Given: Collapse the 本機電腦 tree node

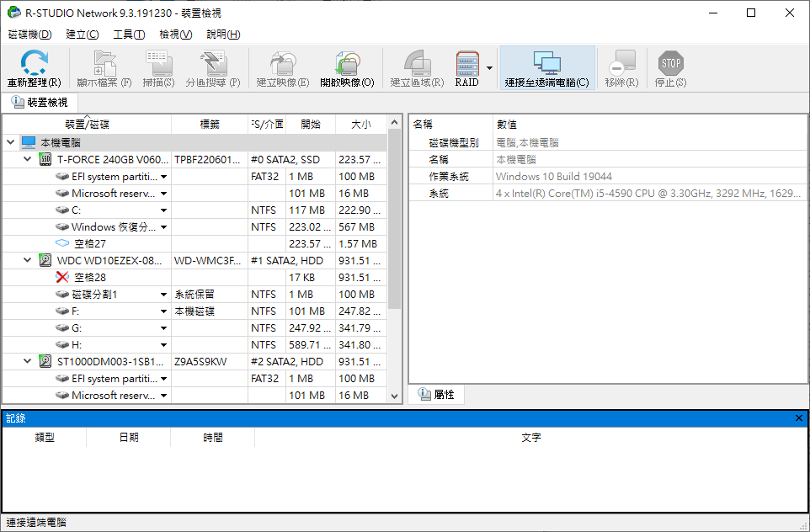Looking at the screenshot, I should [11, 142].
